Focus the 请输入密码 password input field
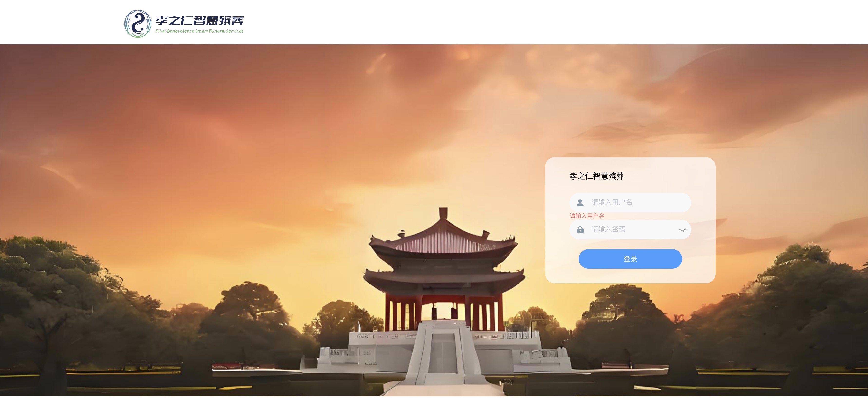 point(630,229)
